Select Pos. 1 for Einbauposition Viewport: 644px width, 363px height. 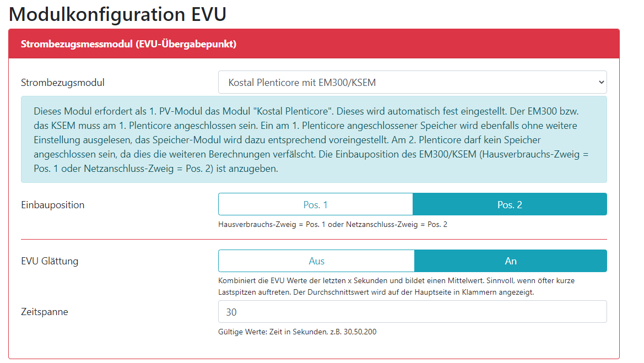pyautogui.click(x=316, y=204)
